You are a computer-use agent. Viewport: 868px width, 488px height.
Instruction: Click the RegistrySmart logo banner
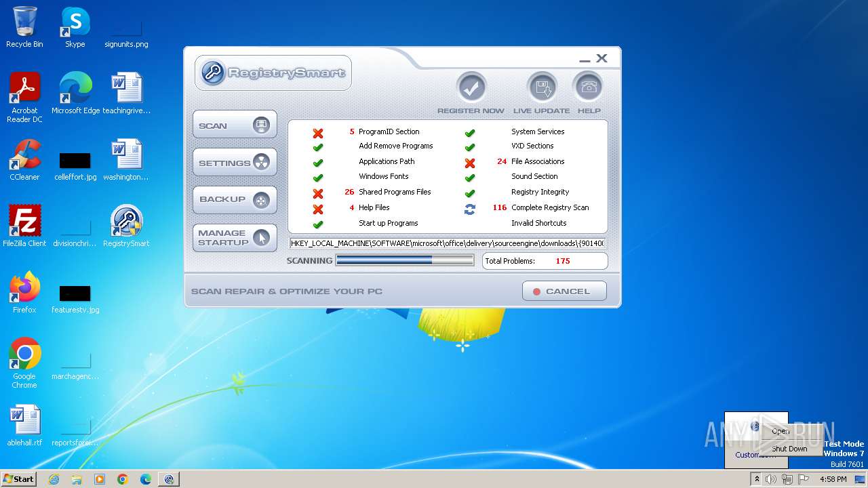coord(273,73)
